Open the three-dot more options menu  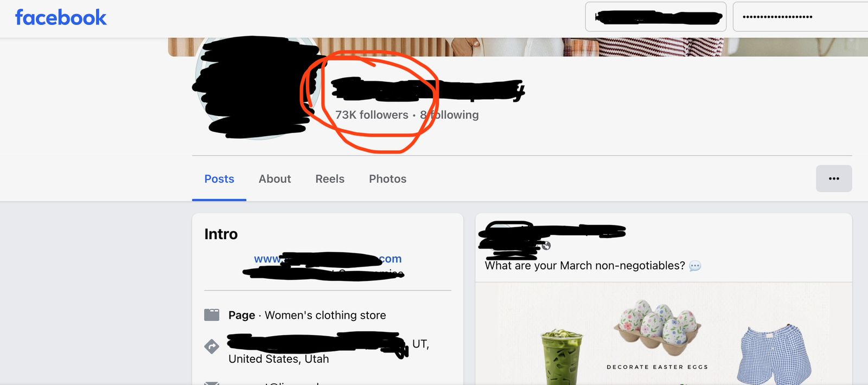[834, 178]
